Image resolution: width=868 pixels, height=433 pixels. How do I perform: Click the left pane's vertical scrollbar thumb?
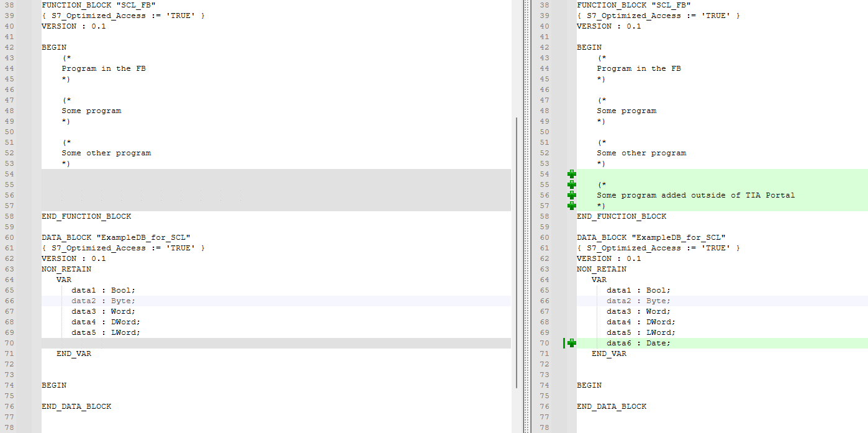[x=516, y=252]
